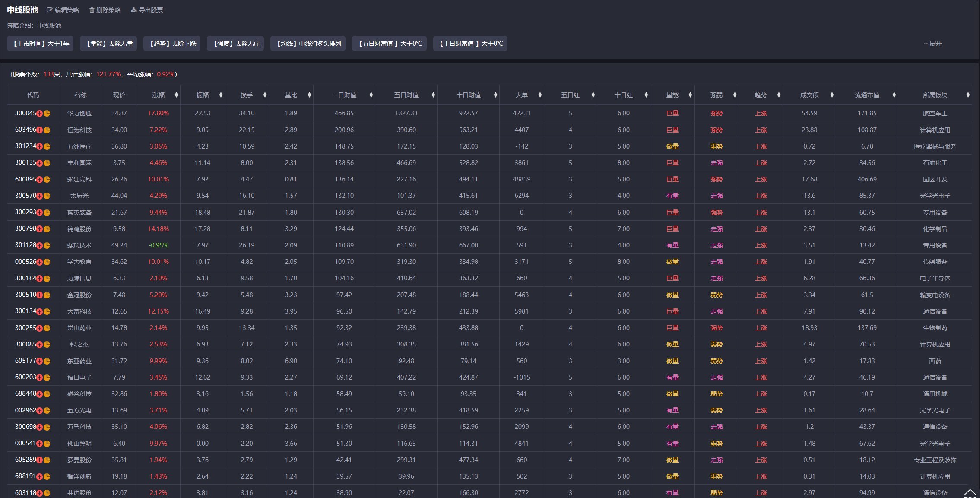Jump back to top with TOP arrow
980x498 pixels.
point(970,493)
